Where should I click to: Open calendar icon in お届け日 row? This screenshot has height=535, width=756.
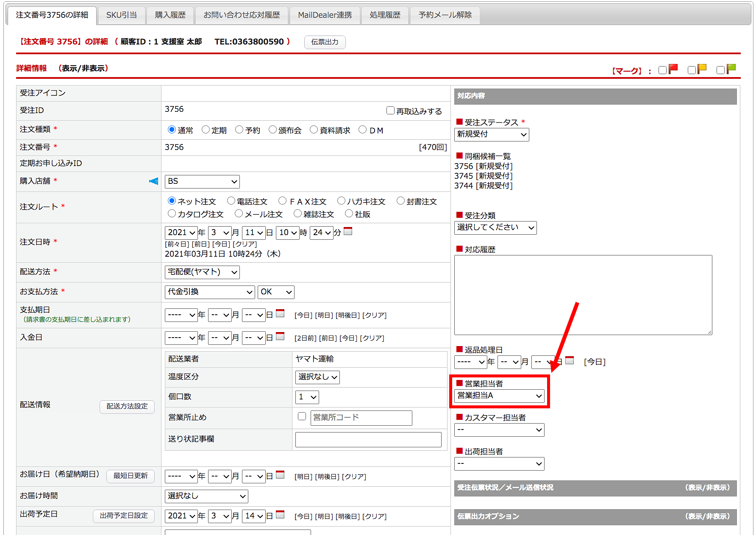(x=280, y=475)
